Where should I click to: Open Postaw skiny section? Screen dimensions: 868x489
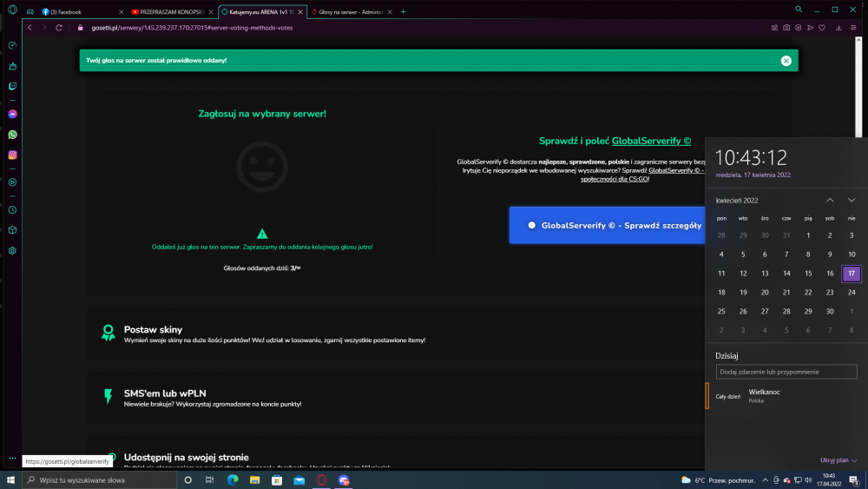click(x=153, y=329)
